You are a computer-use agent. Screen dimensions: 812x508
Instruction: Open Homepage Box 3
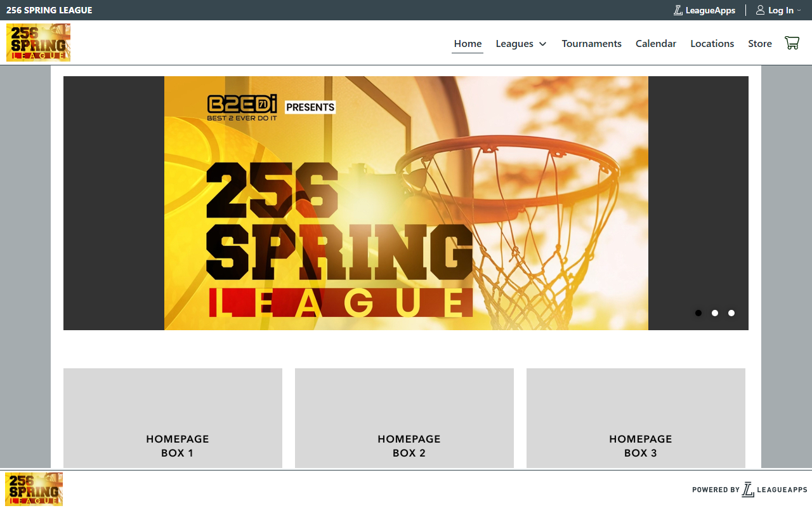click(636, 418)
